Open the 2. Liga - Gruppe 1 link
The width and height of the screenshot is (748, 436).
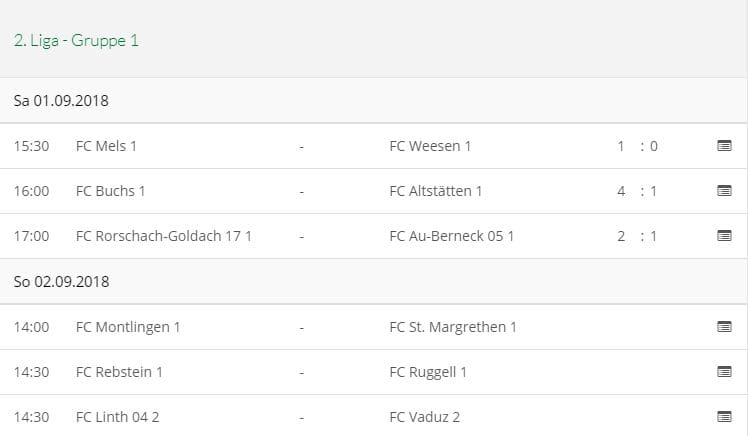(x=76, y=41)
